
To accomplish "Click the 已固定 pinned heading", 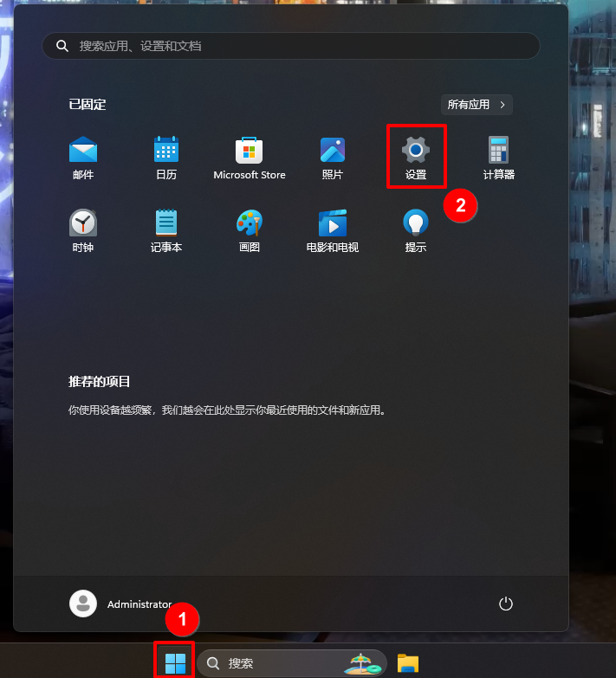I will [88, 105].
